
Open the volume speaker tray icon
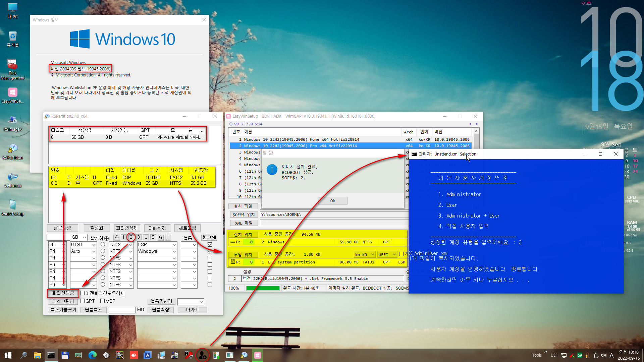[604, 355]
